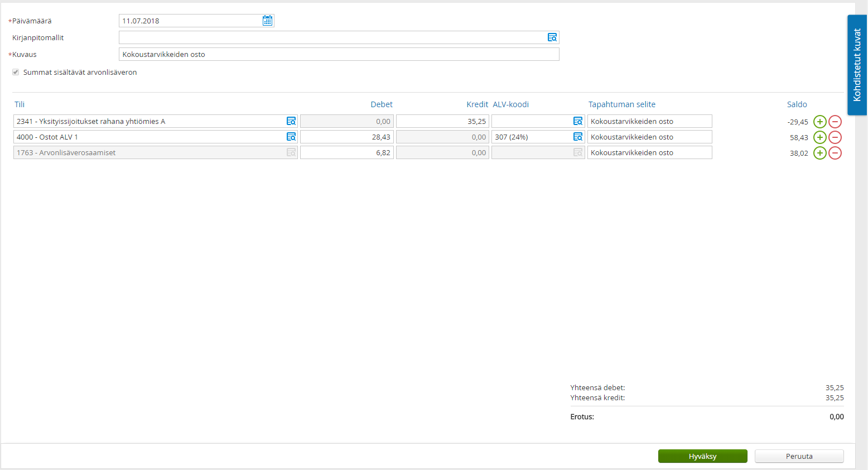
Task: Open account search for the 2341 row
Action: 291,121
